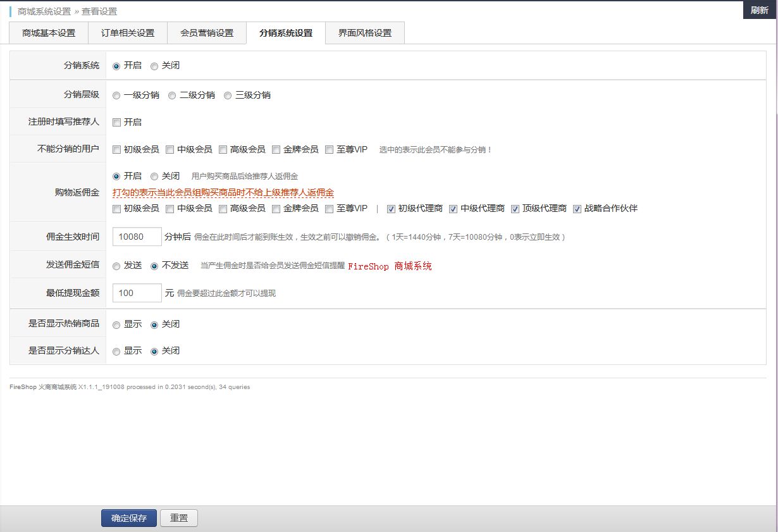Check 中级会员 in 不能分销的用户 row
Viewport: 778px width, 532px height.
coord(170,150)
